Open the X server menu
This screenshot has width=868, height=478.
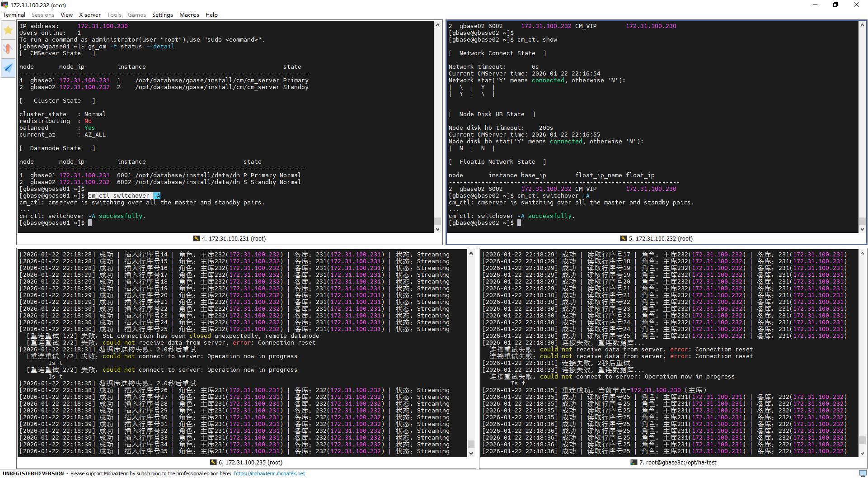(x=89, y=15)
